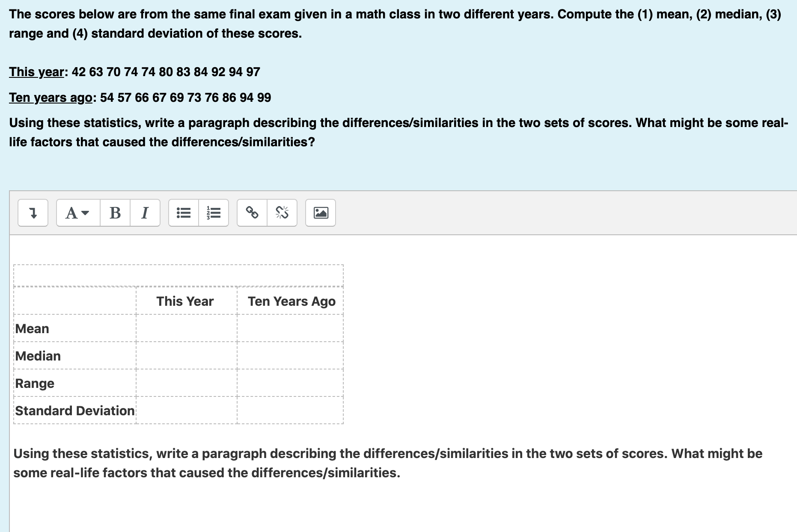This screenshot has height=532, width=797.
Task: Select the Range cell under Ten Years Ago
Action: point(290,383)
